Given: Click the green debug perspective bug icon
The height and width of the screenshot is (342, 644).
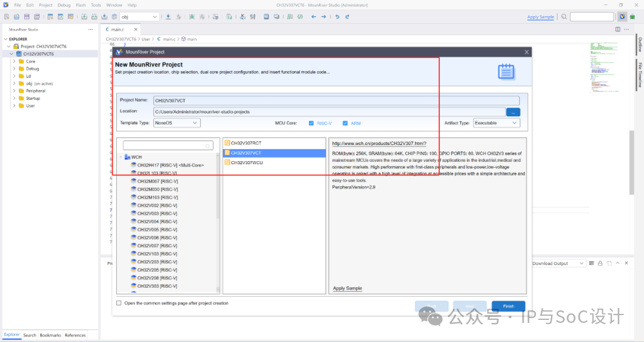Looking at the screenshot, I should coord(633,17).
